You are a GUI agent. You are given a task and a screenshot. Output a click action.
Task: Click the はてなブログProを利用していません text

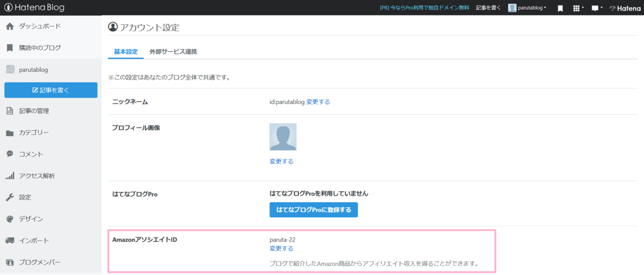pos(319,194)
